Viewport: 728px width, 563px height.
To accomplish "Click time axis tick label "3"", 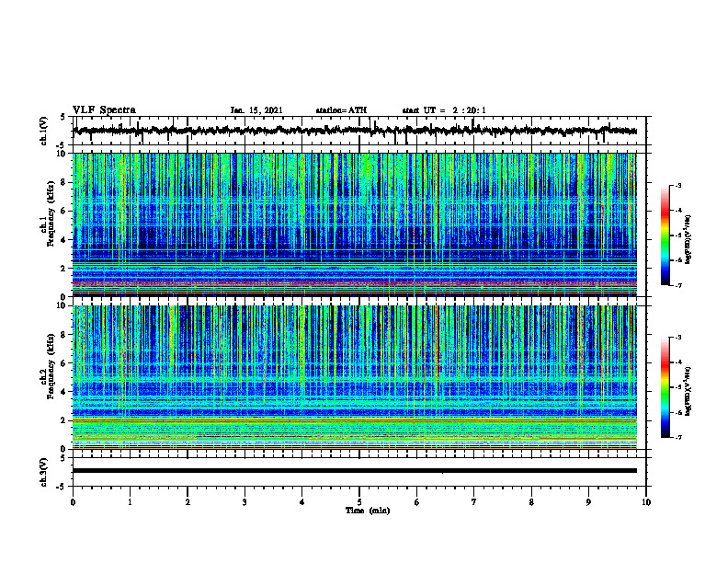I will point(245,502).
